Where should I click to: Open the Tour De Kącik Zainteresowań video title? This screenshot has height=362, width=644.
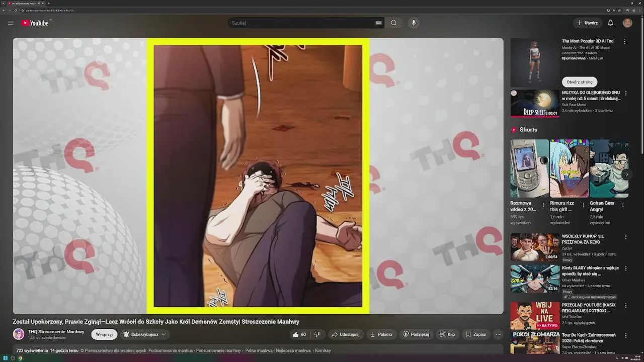(x=589, y=337)
